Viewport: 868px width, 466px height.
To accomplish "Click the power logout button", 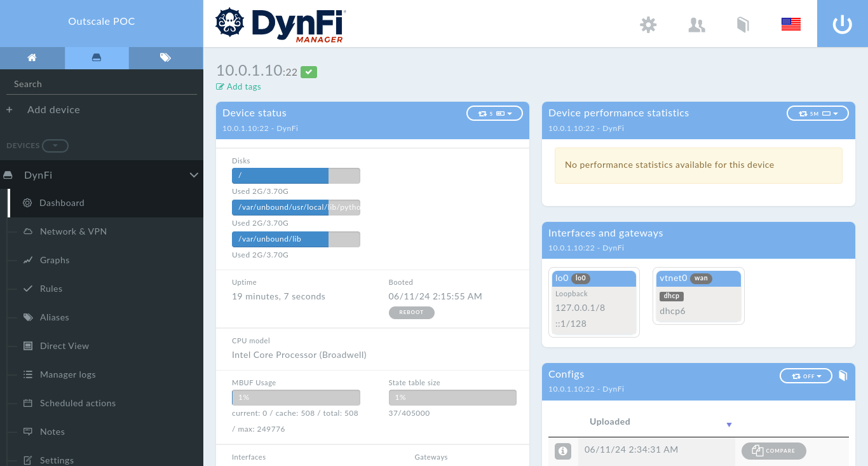I will pyautogui.click(x=843, y=24).
